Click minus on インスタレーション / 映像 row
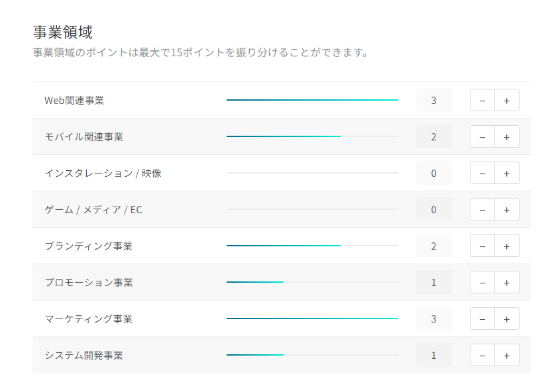Image resolution: width=556 pixels, height=392 pixels. point(482,173)
